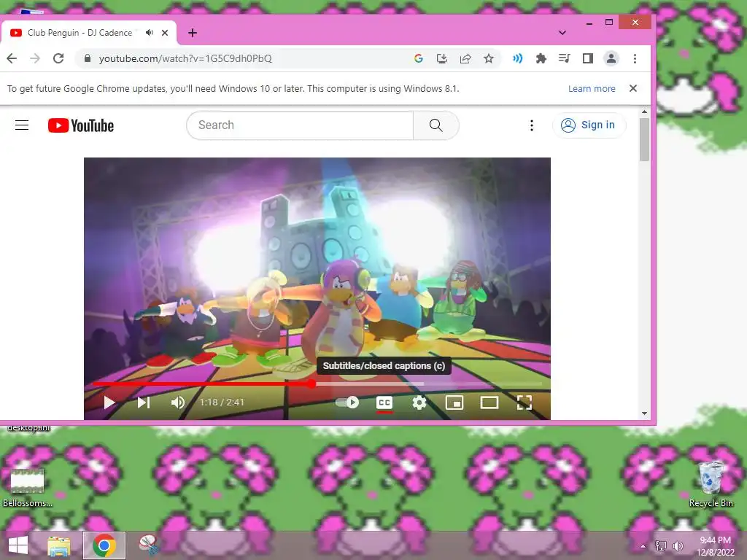
Task: Go to the YouTube home logo
Action: 81,125
